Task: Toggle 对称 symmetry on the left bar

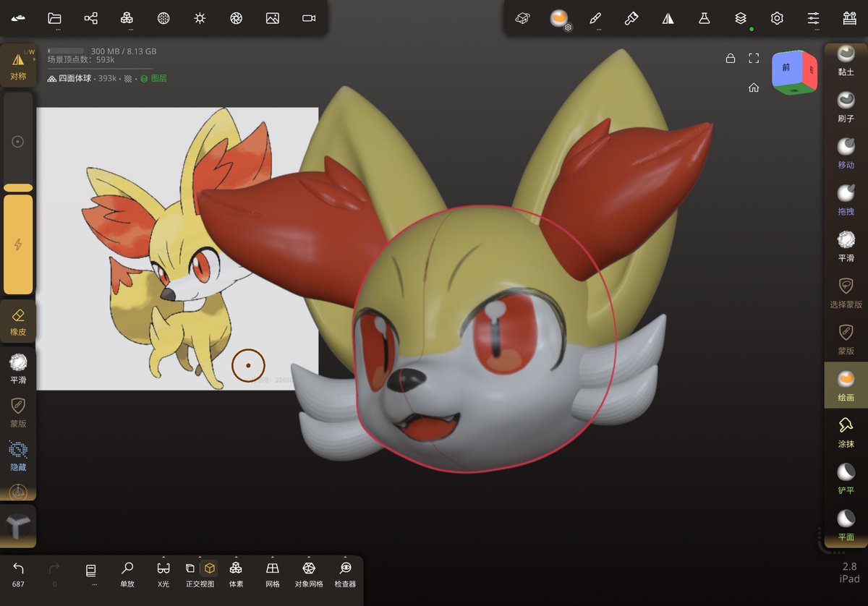Action: 18,66
